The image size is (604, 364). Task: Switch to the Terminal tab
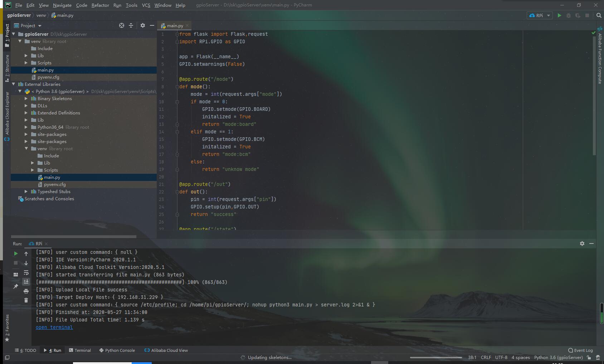tap(80, 350)
